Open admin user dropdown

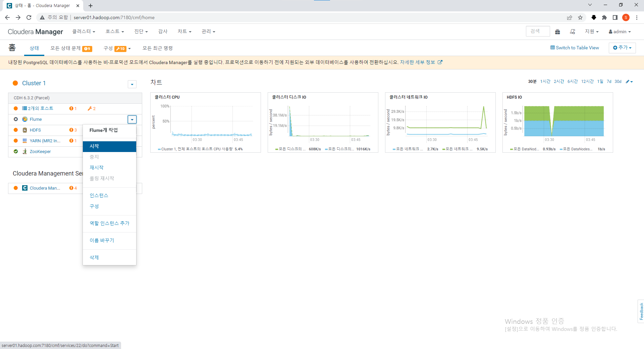620,32
